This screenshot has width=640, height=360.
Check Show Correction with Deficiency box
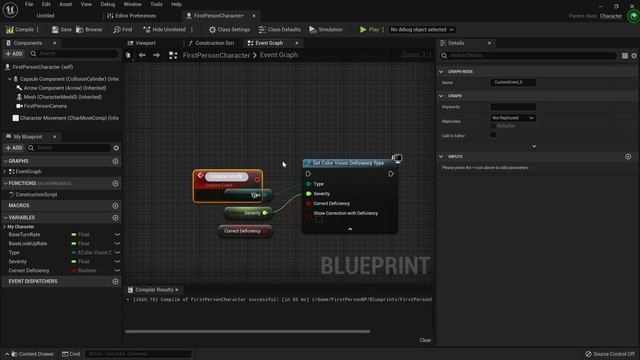pyautogui.click(x=319, y=220)
